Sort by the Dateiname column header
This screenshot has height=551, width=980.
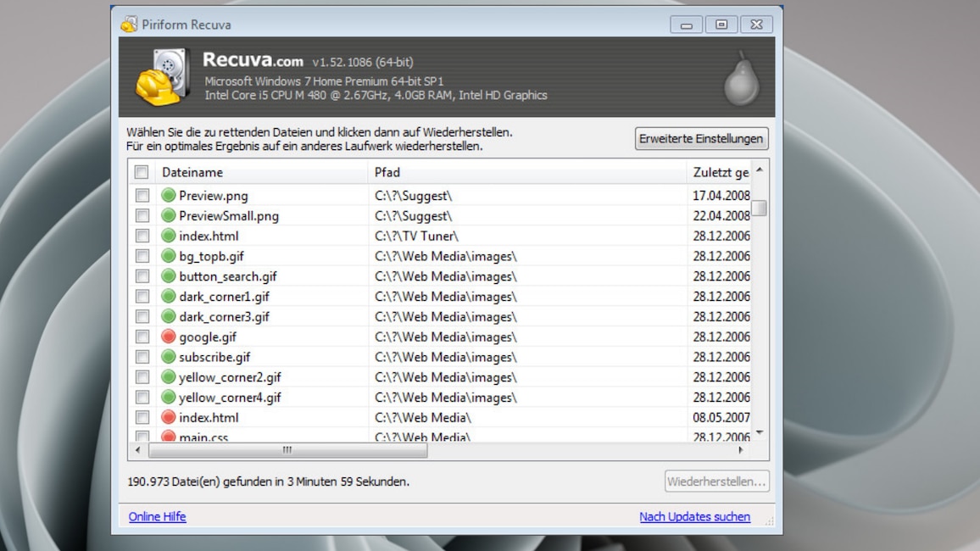[263, 172]
